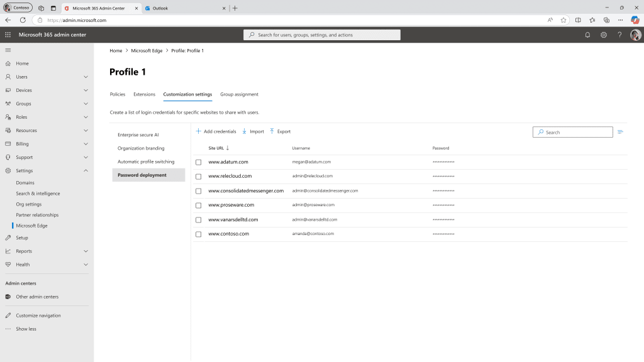Click Add credentials
The width and height of the screenshot is (644, 362).
pyautogui.click(x=216, y=131)
